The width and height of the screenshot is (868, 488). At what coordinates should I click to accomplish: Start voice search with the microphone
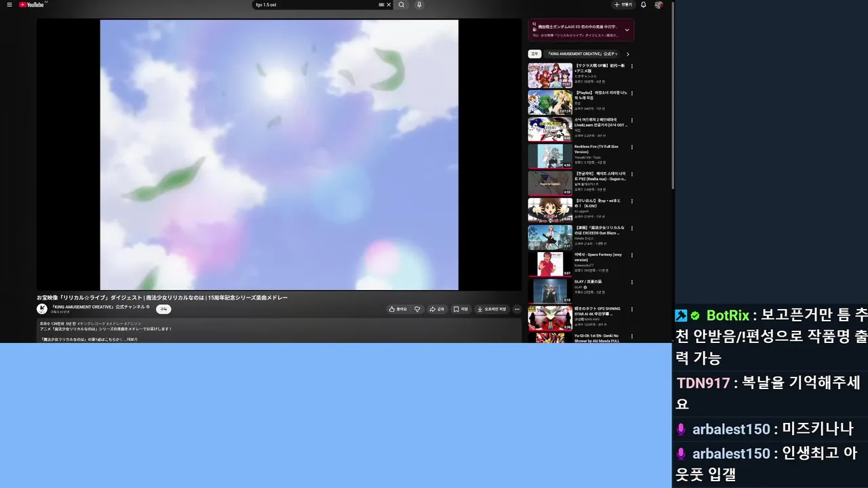coord(419,5)
